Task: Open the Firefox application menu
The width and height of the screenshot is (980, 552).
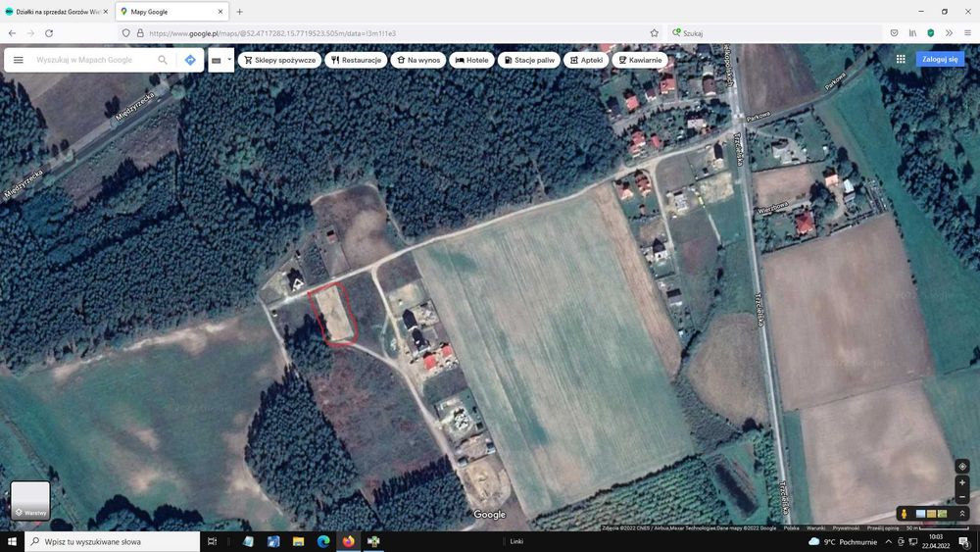Action: (x=967, y=33)
